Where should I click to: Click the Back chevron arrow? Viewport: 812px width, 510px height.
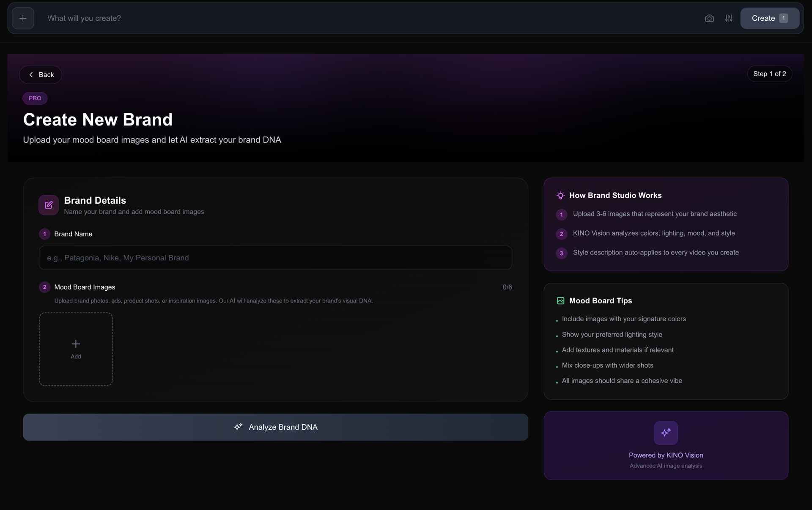point(31,75)
